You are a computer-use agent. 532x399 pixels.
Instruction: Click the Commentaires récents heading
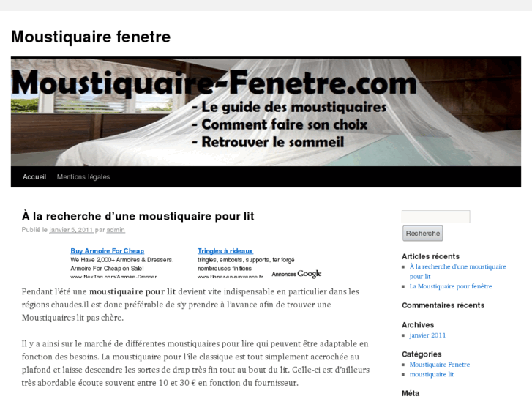tap(443, 305)
